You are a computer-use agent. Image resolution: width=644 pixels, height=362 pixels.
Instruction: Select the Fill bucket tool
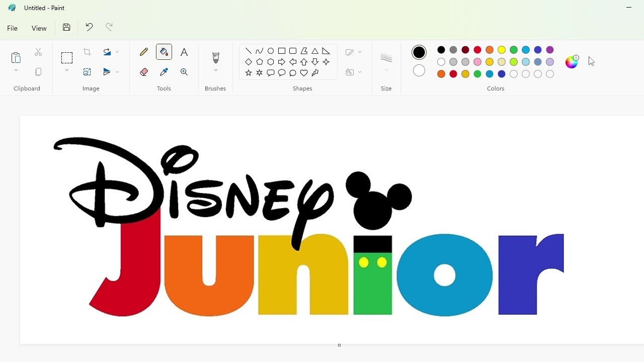pos(164,52)
